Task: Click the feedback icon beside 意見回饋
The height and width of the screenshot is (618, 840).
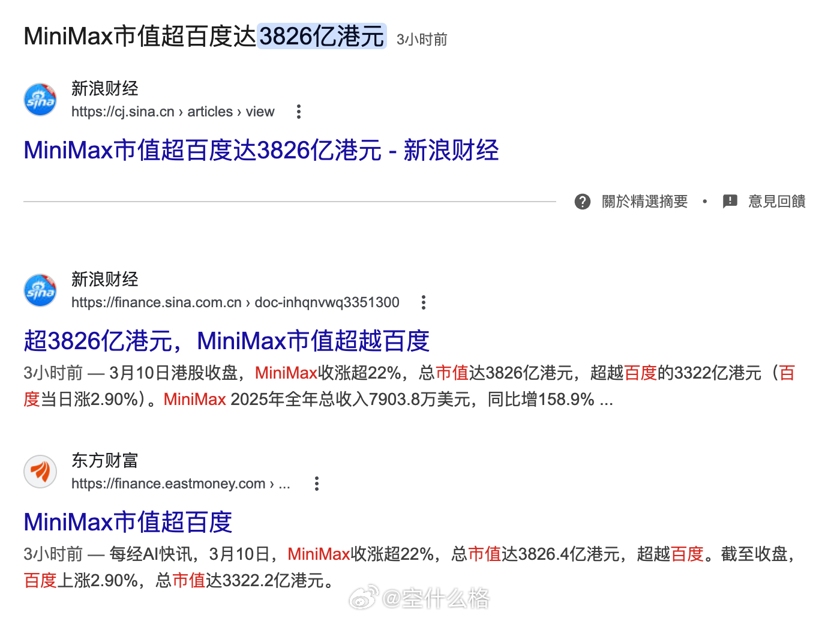Action: click(x=730, y=202)
